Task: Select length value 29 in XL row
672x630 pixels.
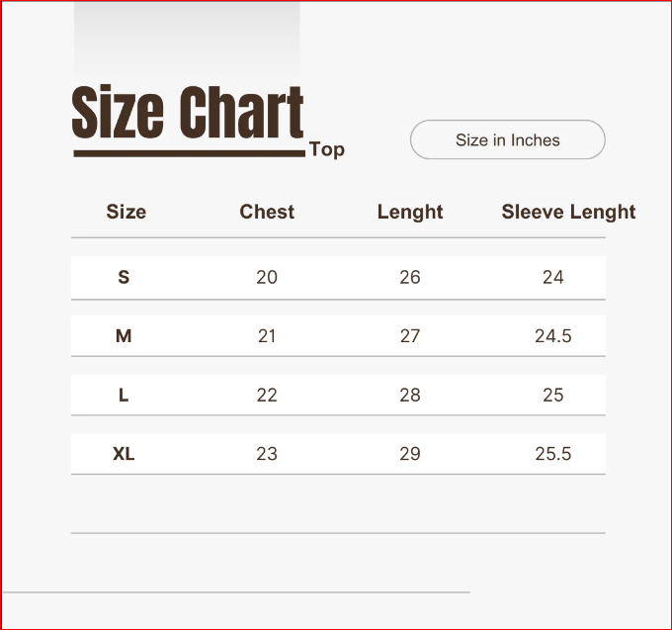Action: 410,455
